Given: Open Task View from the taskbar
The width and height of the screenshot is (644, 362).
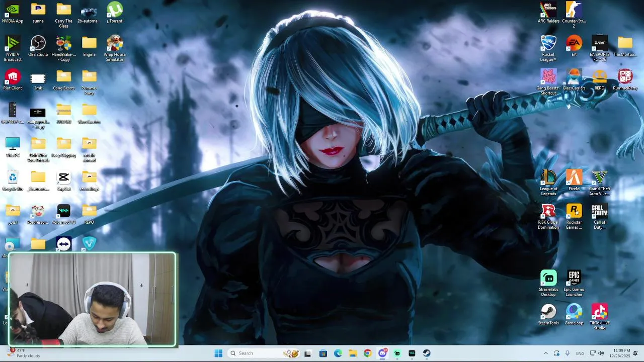Looking at the screenshot, I should tap(308, 353).
